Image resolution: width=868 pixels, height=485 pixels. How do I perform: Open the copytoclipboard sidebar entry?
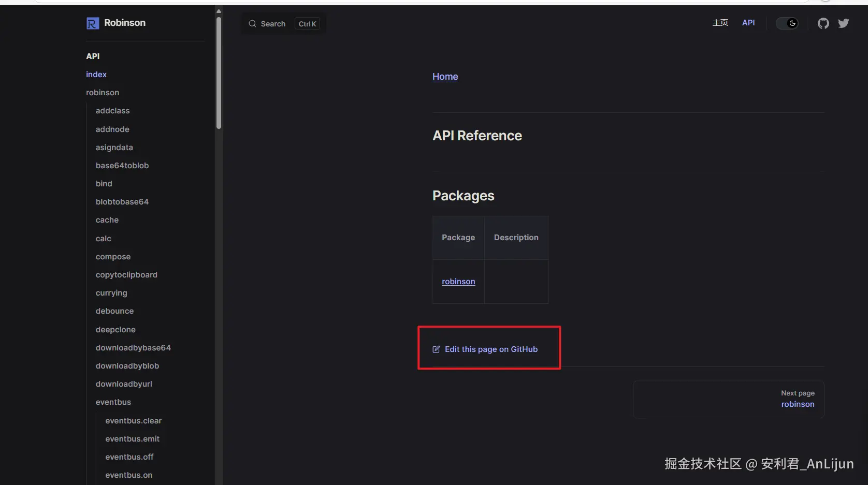point(126,275)
